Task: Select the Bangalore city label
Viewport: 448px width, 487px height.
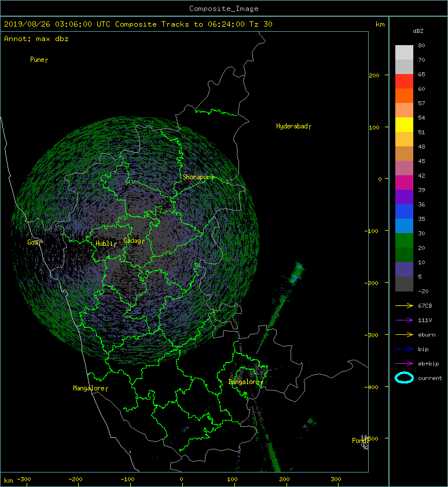Action: click(x=244, y=382)
